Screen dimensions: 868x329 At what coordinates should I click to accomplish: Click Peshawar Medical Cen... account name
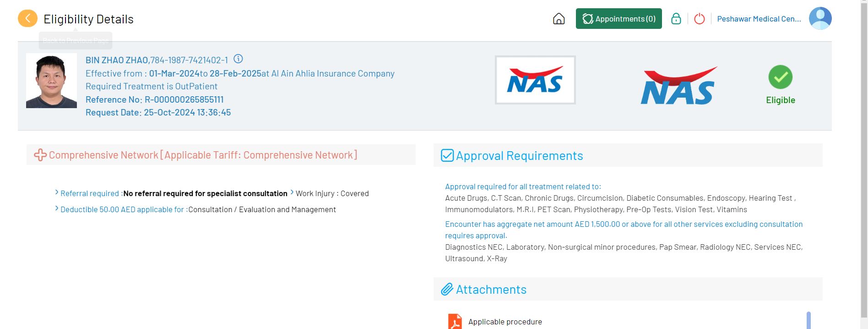[759, 19]
